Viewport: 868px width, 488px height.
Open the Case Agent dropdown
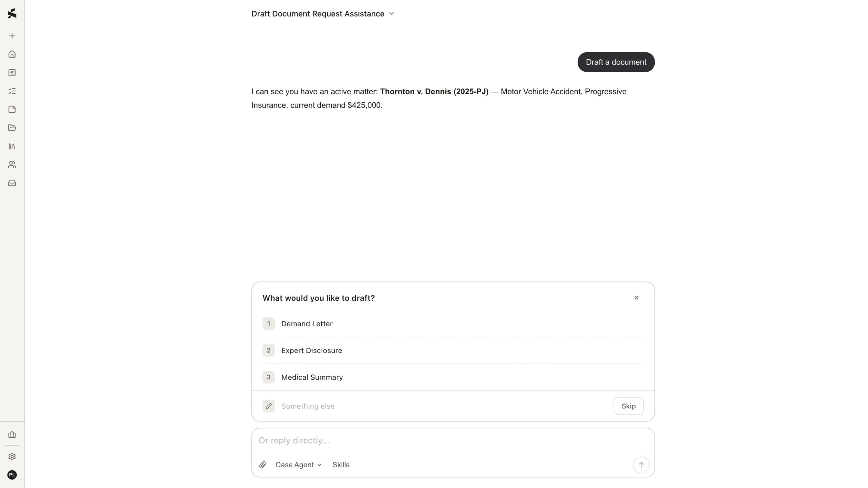pyautogui.click(x=298, y=465)
